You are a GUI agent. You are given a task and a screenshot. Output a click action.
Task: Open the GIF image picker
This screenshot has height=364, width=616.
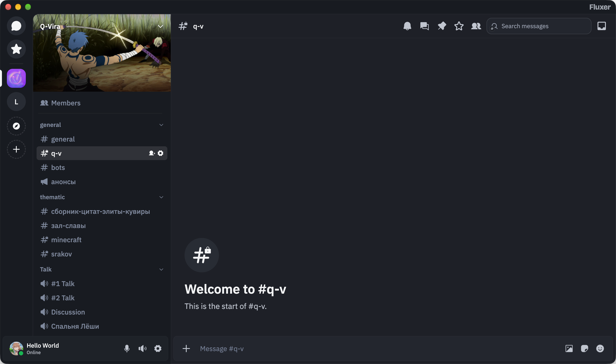pos(569,349)
